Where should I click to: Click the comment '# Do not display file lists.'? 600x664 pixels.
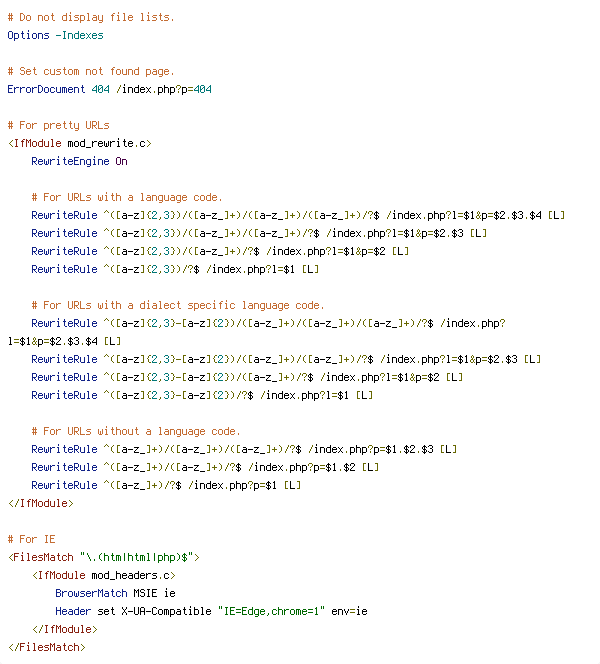(91, 17)
